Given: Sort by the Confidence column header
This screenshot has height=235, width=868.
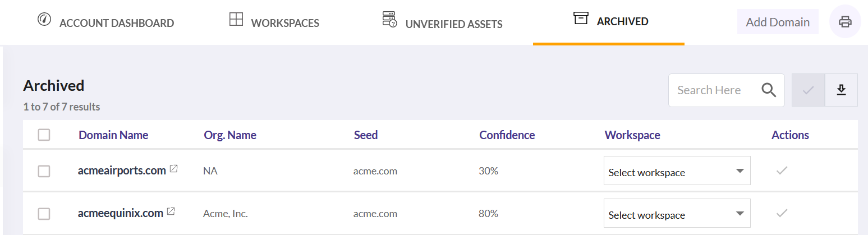Looking at the screenshot, I should coord(507,135).
